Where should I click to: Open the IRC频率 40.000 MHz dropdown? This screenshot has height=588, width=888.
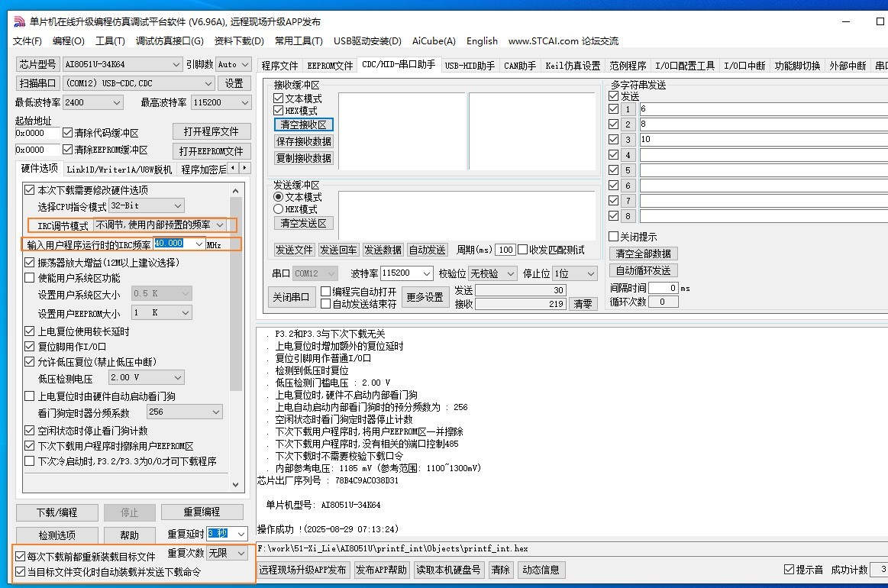[x=199, y=244]
